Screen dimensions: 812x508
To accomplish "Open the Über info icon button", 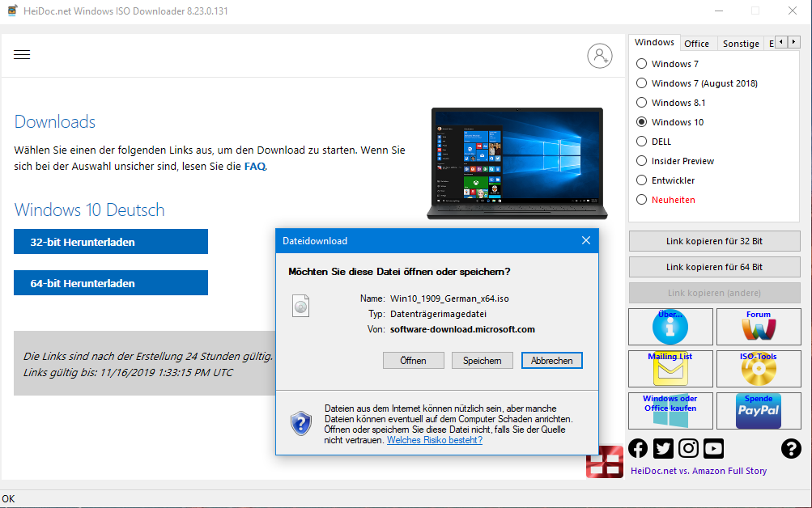I will pos(670,327).
